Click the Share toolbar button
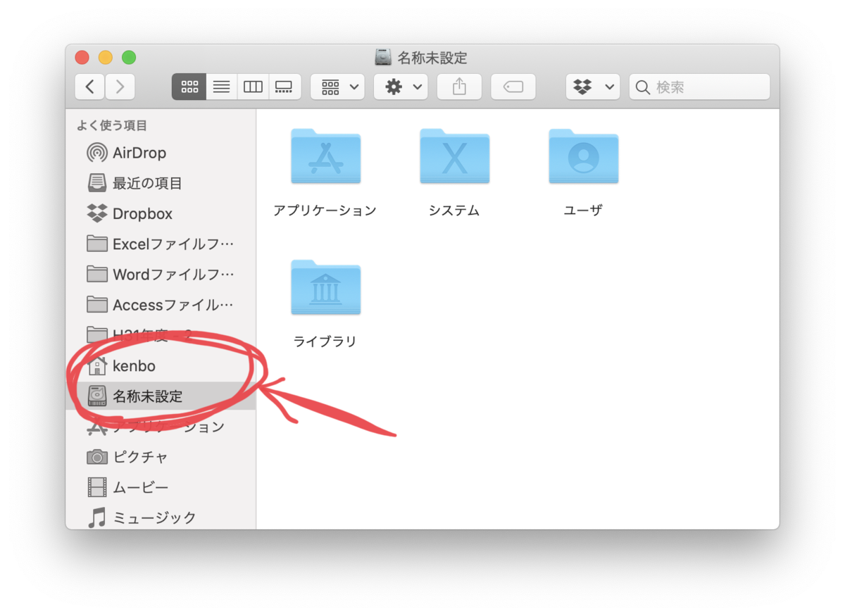 (x=459, y=87)
